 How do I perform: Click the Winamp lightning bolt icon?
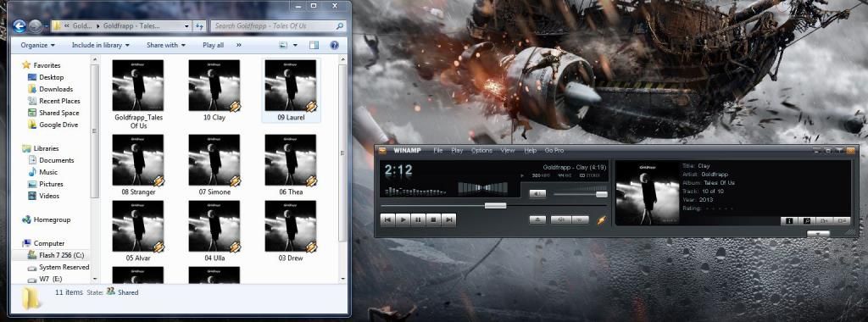(601, 220)
